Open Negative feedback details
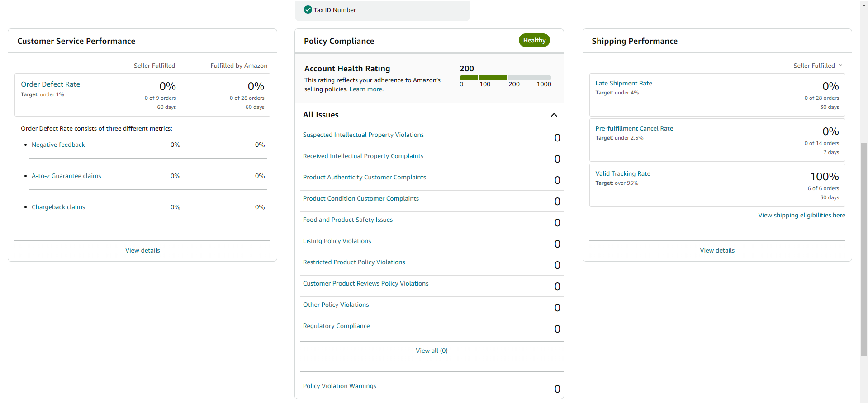 58,145
